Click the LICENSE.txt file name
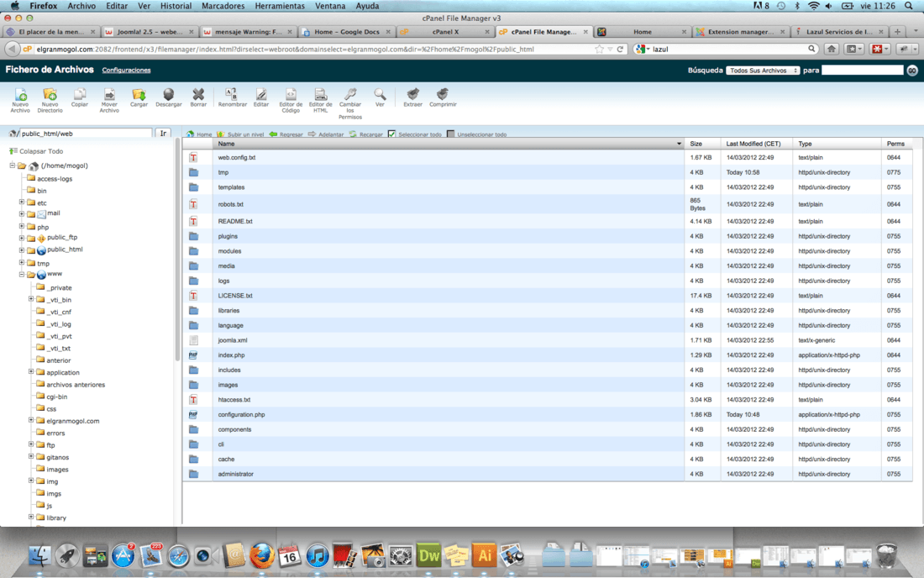This screenshot has height=578, width=924. (x=235, y=296)
